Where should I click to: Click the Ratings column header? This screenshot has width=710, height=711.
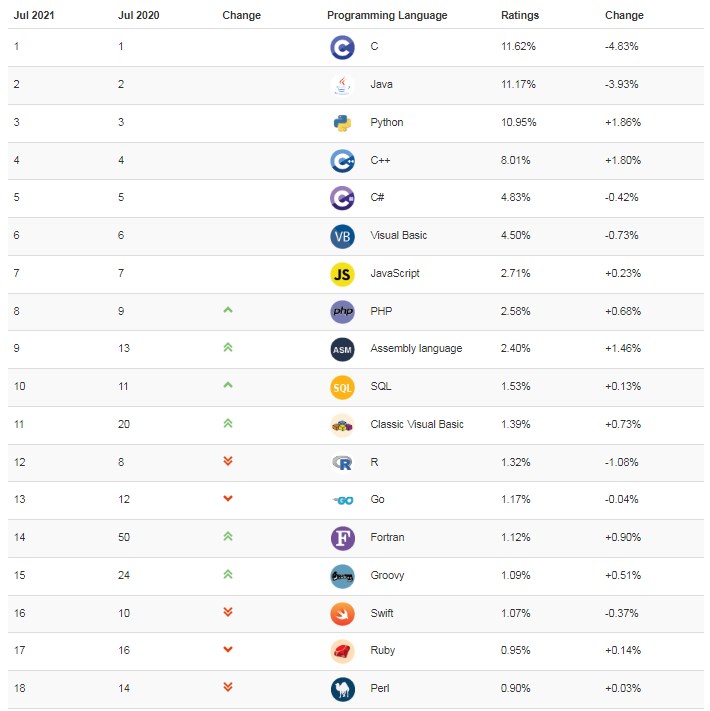pyautogui.click(x=520, y=15)
